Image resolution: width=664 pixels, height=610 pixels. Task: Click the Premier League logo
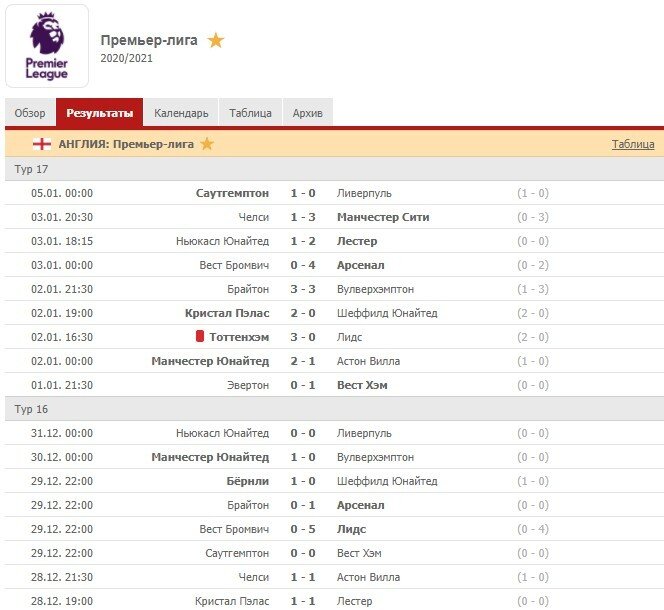click(x=47, y=47)
